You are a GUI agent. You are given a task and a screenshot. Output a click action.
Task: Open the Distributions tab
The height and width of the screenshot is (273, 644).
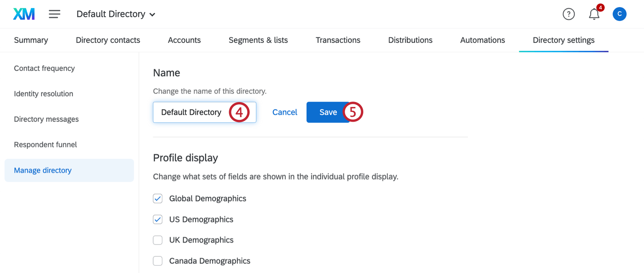click(x=410, y=40)
